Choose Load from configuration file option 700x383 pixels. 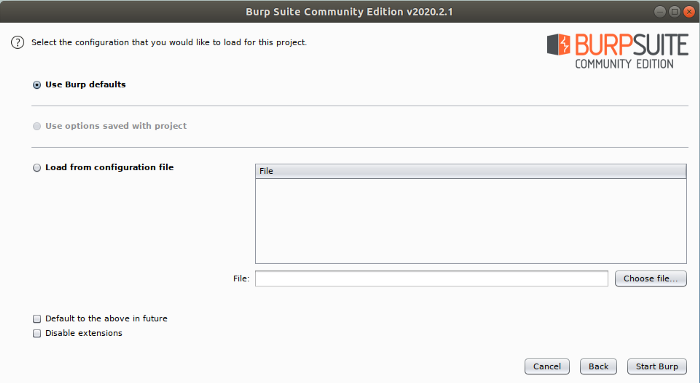coord(37,168)
